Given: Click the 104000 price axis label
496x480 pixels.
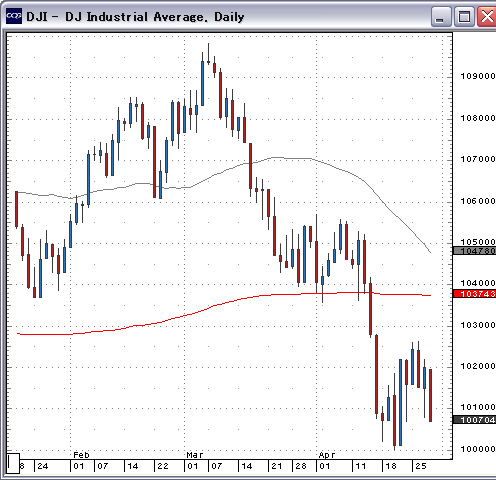Looking at the screenshot, I should [478, 283].
